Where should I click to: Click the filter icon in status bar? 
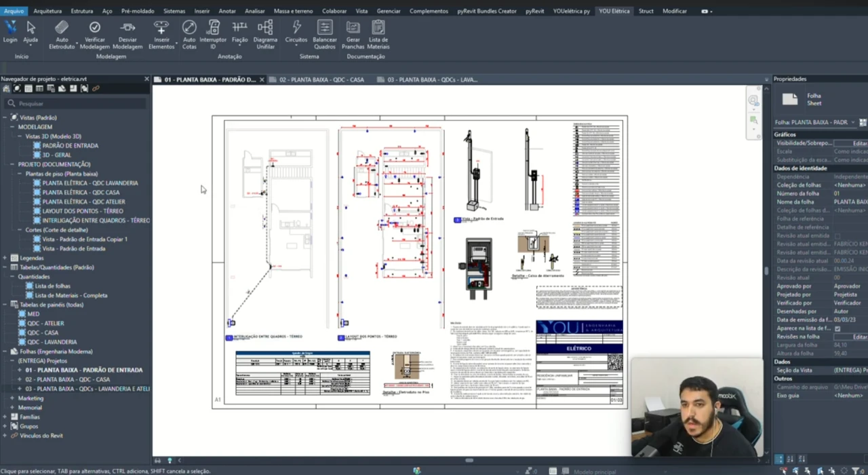[x=856, y=471]
